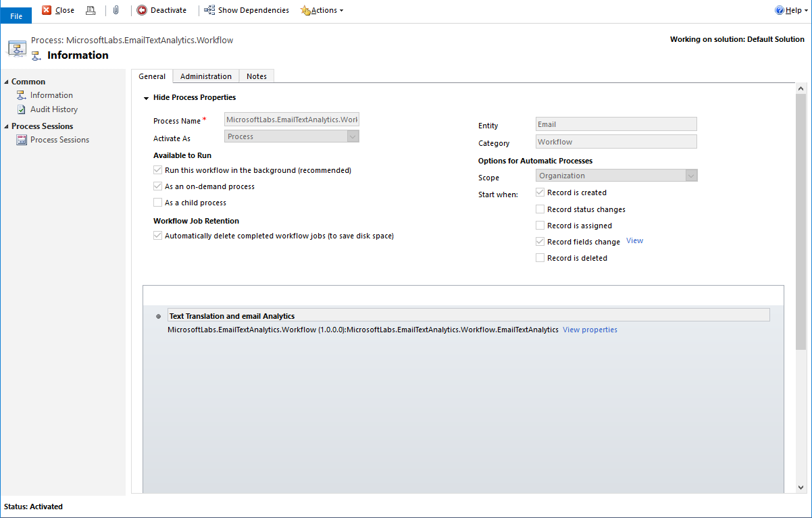
Task: Click the Category field showing Workflow
Action: tap(616, 142)
